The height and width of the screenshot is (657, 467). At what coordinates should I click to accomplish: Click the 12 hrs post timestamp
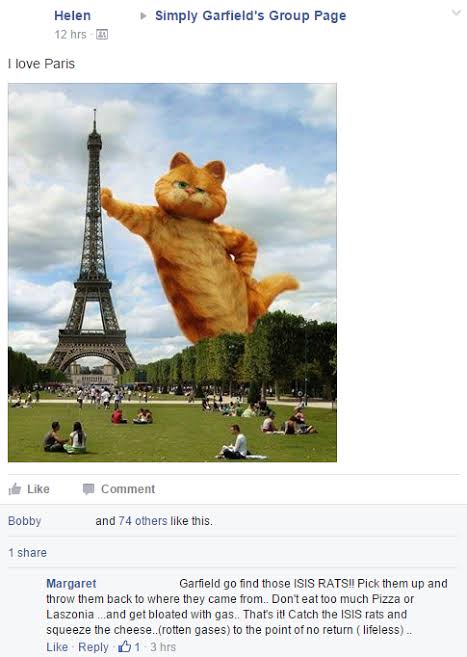70,34
